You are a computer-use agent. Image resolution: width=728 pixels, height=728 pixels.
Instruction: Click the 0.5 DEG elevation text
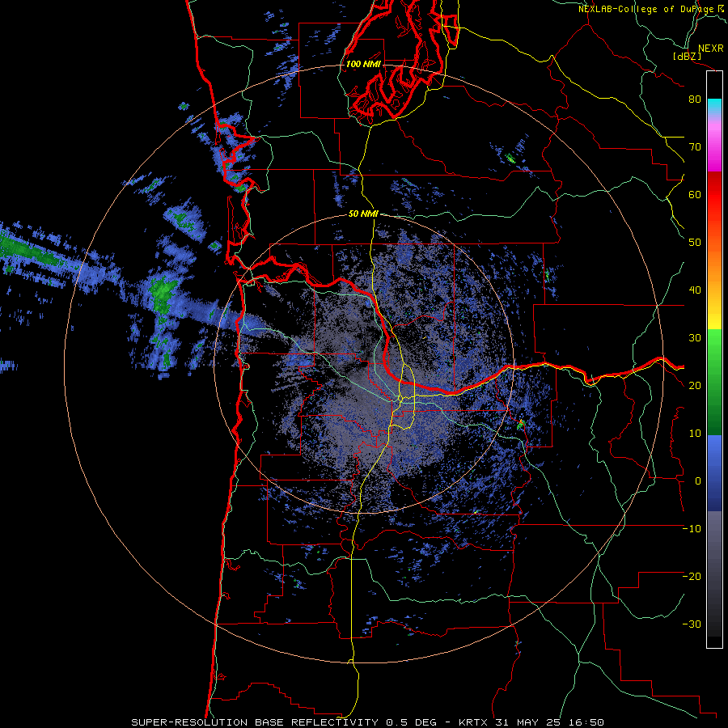[x=412, y=722]
